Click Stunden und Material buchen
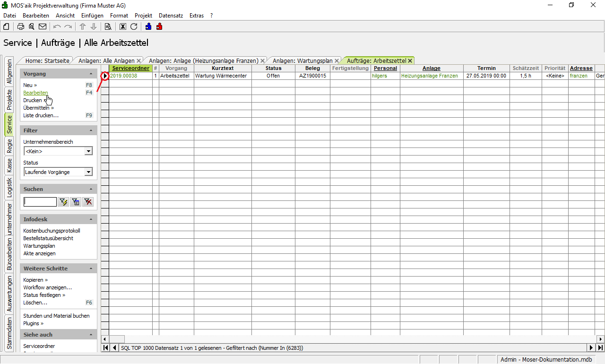605x364 pixels. pyautogui.click(x=56, y=316)
